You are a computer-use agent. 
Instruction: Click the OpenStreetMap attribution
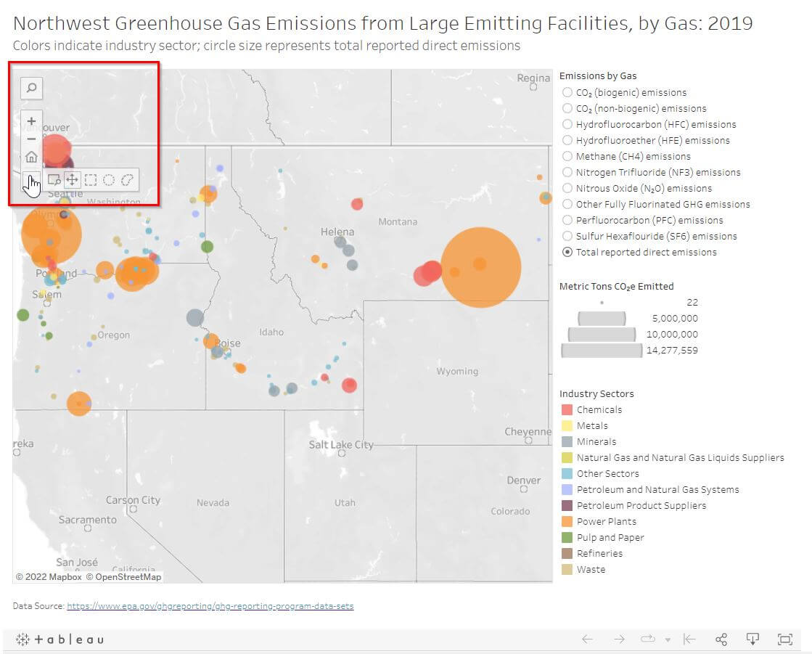(x=123, y=577)
